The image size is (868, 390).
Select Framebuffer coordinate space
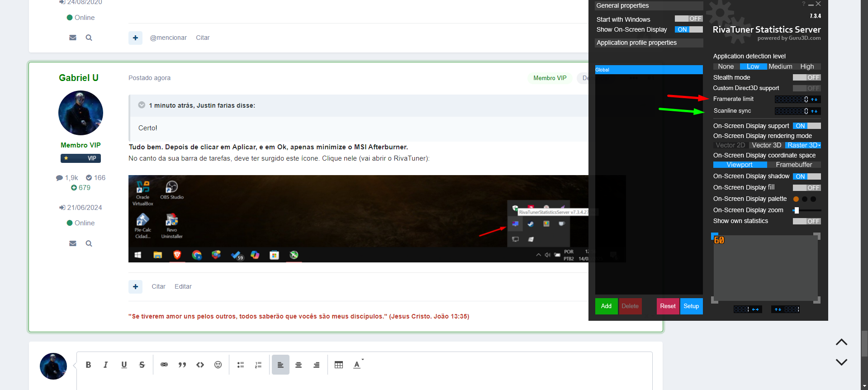point(794,165)
